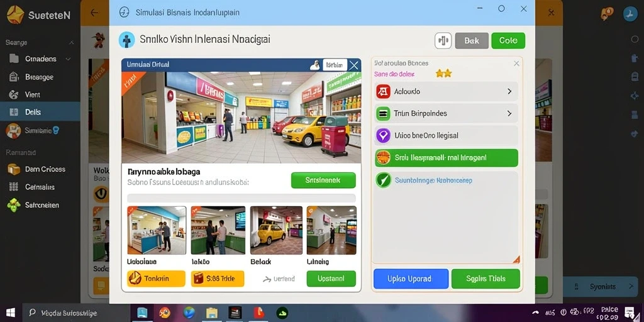The image size is (644, 322).
Task: Click the SueteteN logo icon in the sidebar
Action: (x=15, y=15)
